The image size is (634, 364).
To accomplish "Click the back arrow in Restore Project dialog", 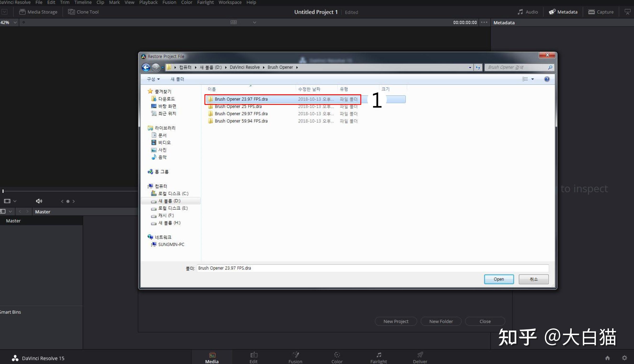I will point(146,67).
